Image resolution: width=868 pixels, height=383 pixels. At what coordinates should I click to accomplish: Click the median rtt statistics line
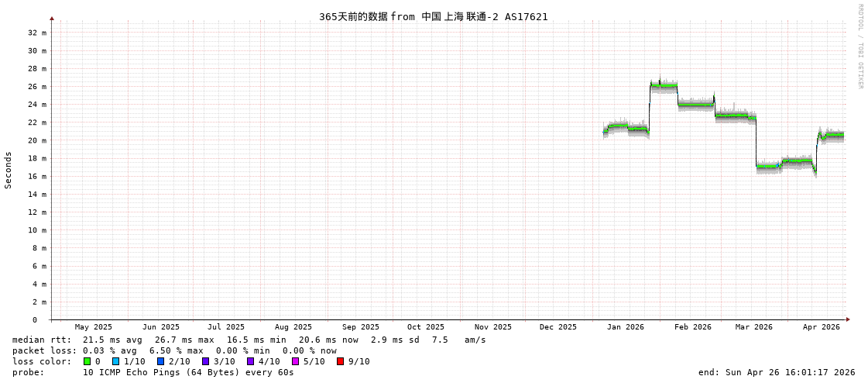pyautogui.click(x=249, y=340)
